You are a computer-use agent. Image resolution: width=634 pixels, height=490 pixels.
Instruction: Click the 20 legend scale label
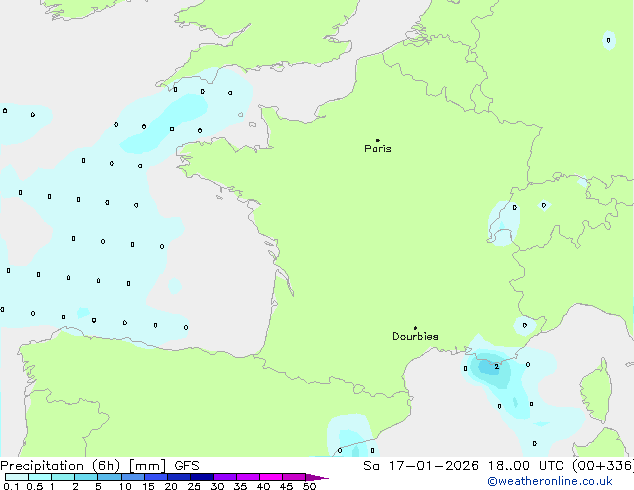171,486
